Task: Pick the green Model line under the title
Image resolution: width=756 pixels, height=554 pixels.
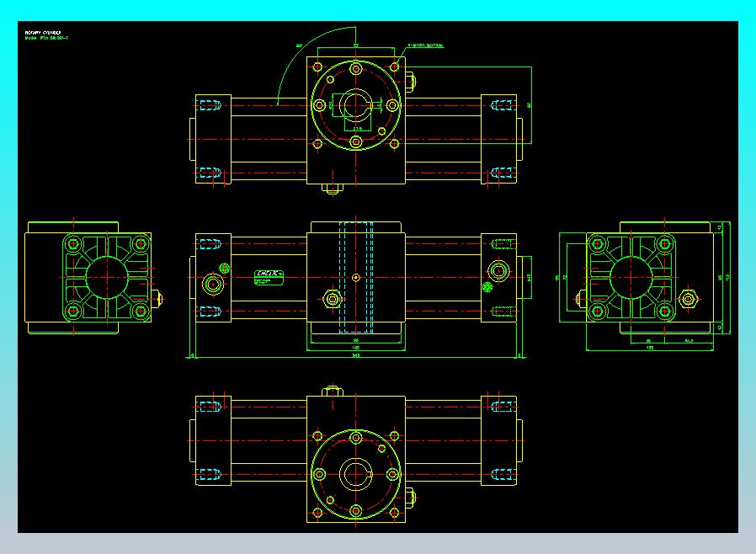Action: (46, 38)
